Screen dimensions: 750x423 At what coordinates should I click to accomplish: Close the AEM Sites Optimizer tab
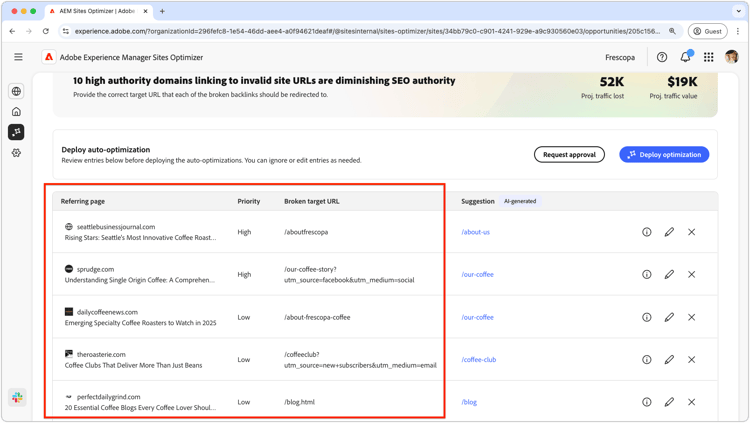pos(145,11)
